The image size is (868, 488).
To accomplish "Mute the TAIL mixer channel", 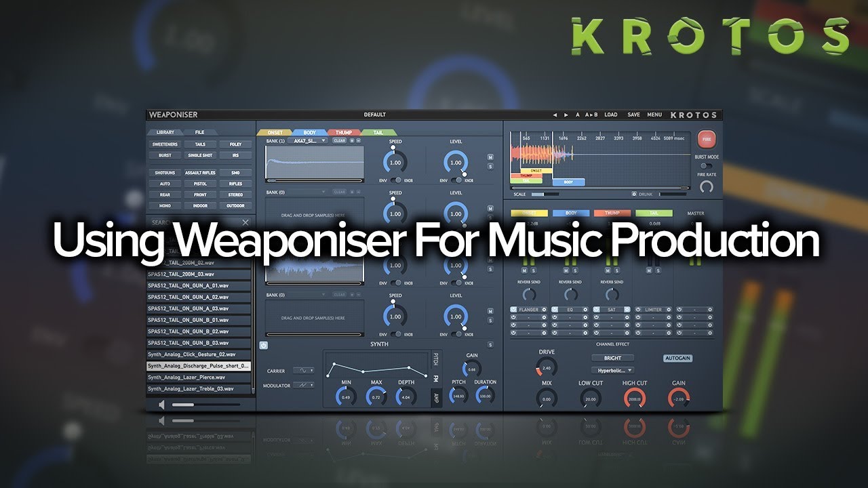I will 649,270.
